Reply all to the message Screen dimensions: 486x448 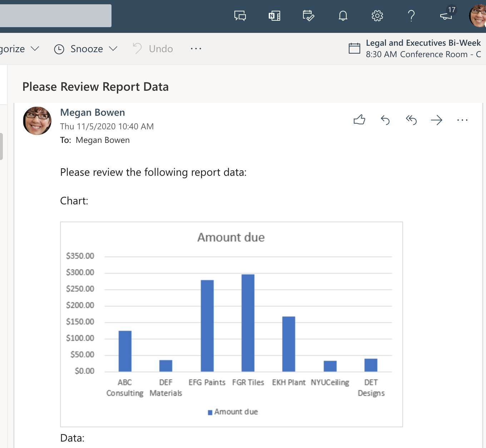411,120
